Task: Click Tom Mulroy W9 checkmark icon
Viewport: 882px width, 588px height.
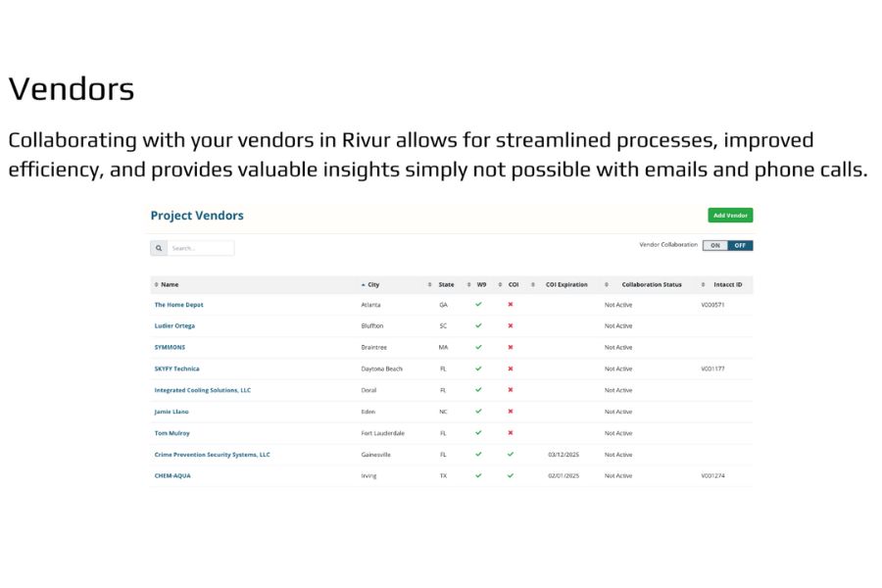Action: [479, 432]
